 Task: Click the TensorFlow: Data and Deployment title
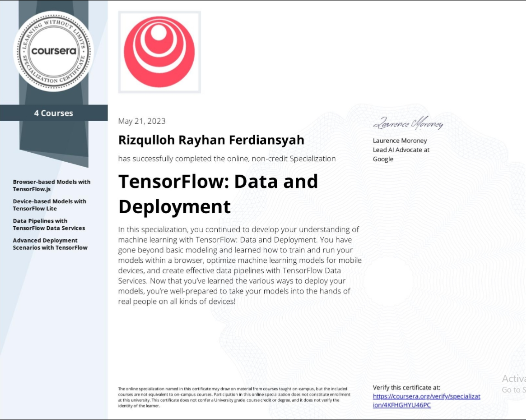[x=218, y=194]
